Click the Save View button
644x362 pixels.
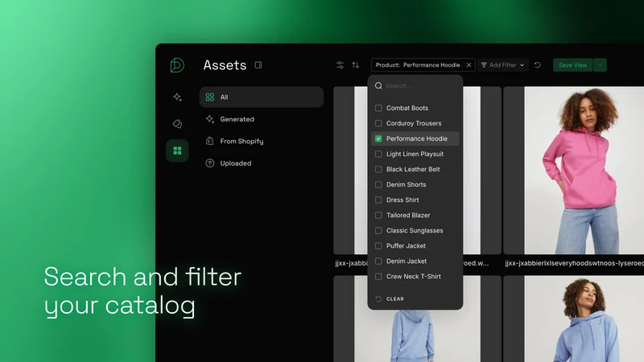(x=572, y=65)
